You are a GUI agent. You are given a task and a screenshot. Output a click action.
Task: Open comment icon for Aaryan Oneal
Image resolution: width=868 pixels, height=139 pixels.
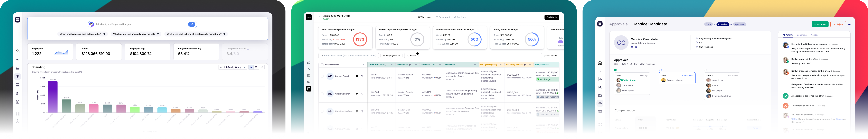point(357,76)
